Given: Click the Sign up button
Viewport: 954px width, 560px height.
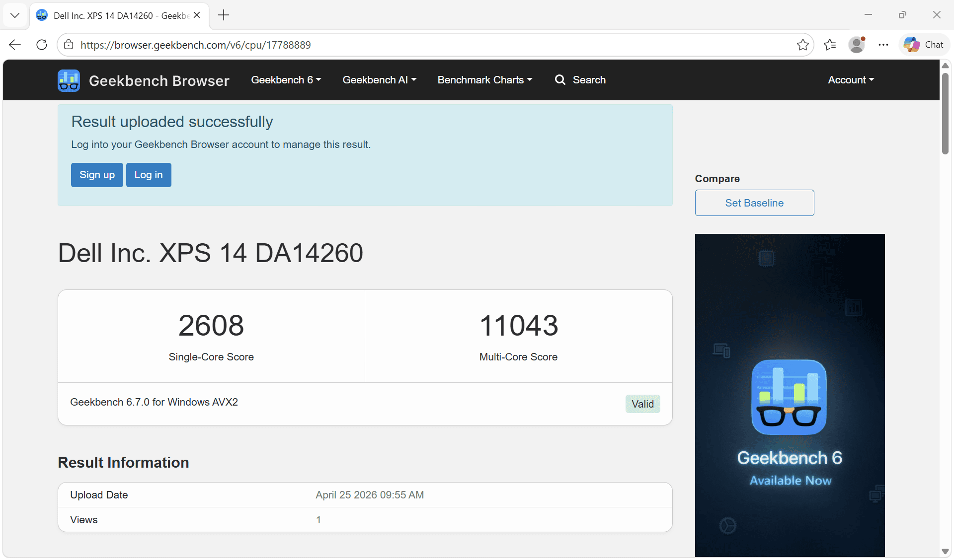Looking at the screenshot, I should coord(97,175).
